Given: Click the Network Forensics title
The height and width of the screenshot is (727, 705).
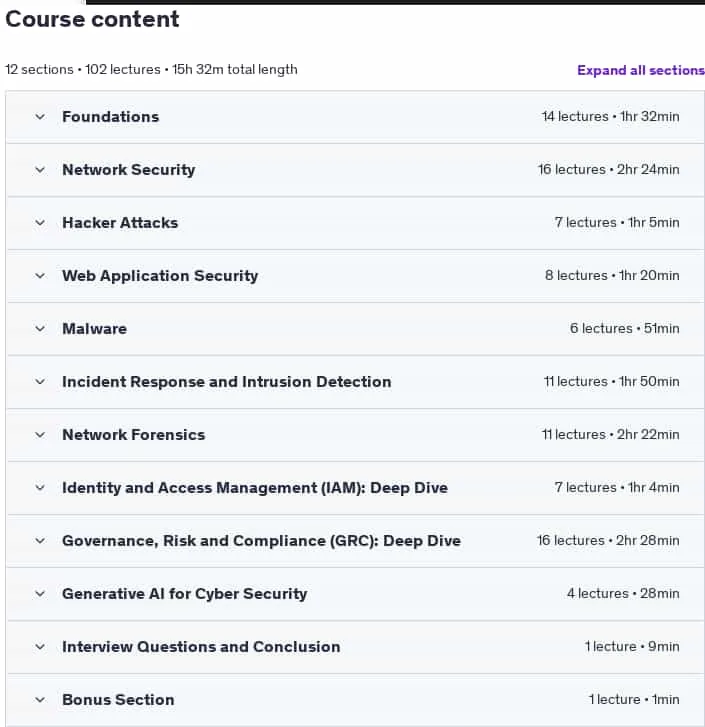Looking at the screenshot, I should pos(133,435).
